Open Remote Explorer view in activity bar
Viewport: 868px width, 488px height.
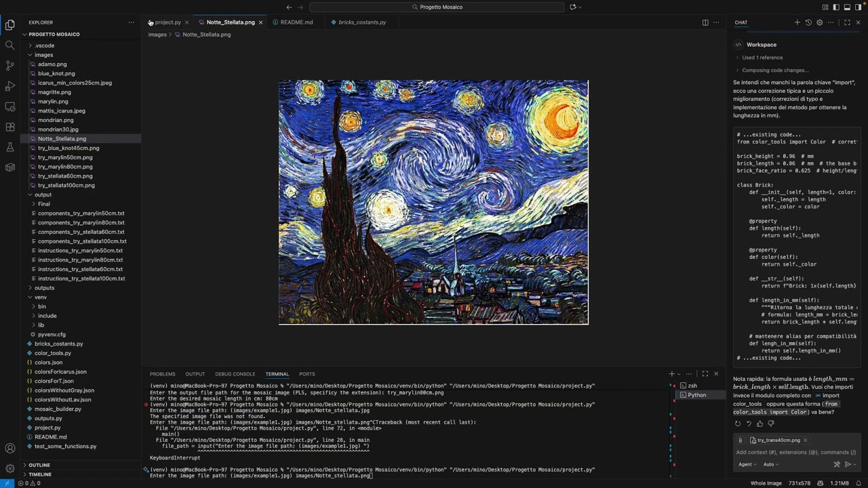[10, 106]
